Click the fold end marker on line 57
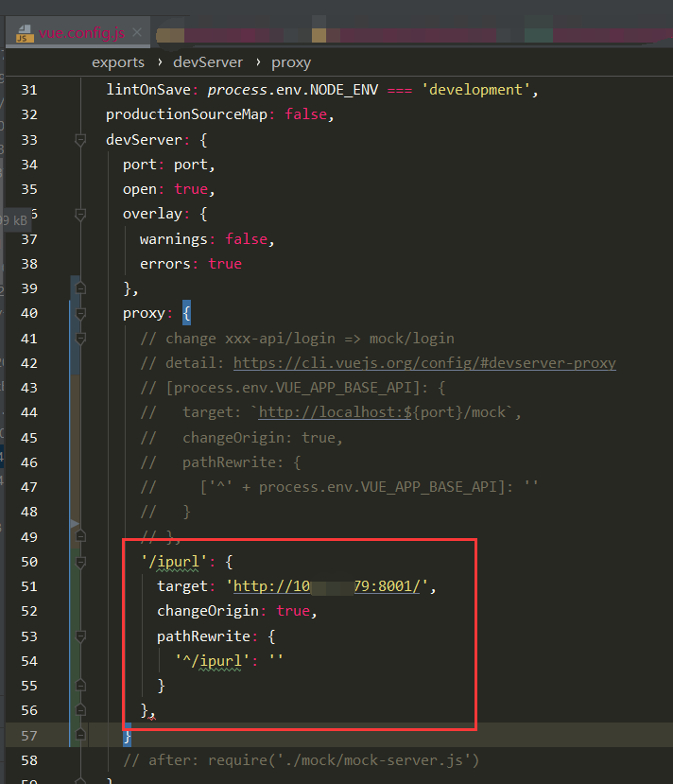673x784 pixels. click(x=80, y=735)
